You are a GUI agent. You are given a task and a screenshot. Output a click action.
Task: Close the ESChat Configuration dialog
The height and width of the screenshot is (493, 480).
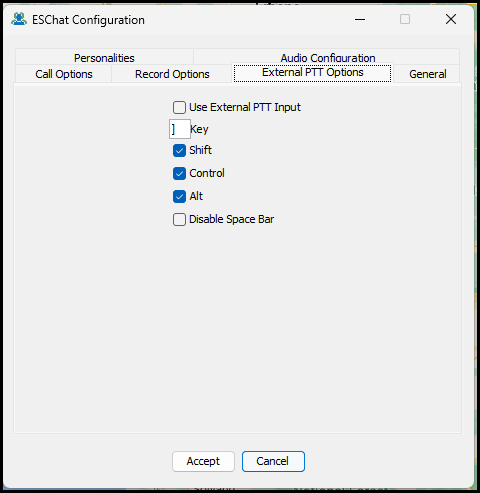click(451, 19)
